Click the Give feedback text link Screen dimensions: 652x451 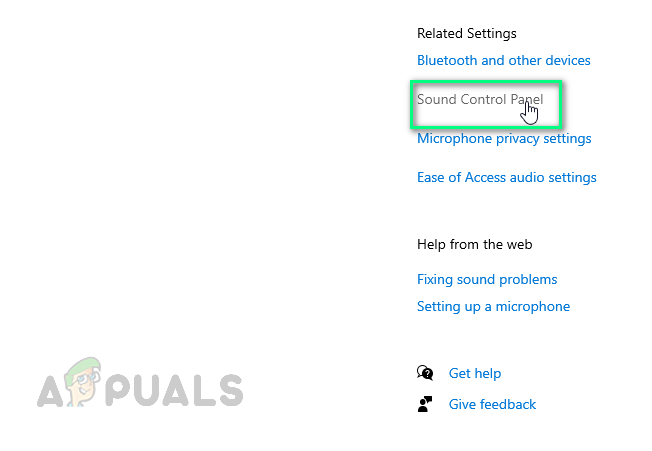492,404
